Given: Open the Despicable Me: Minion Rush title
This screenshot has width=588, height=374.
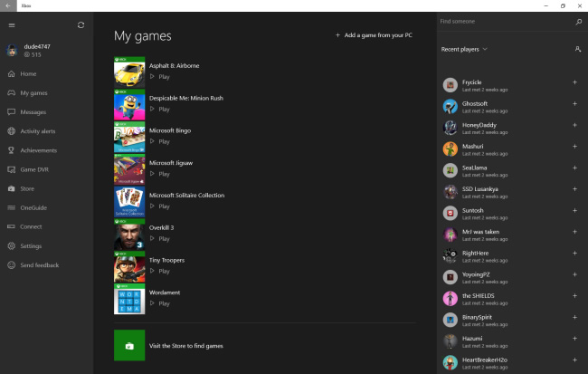Looking at the screenshot, I should [186, 98].
